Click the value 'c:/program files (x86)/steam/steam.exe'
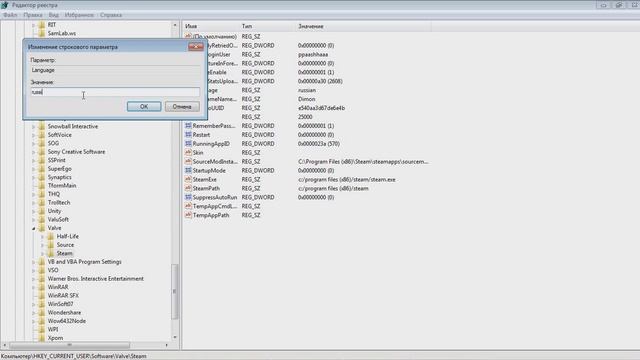640x360 pixels. (347, 179)
